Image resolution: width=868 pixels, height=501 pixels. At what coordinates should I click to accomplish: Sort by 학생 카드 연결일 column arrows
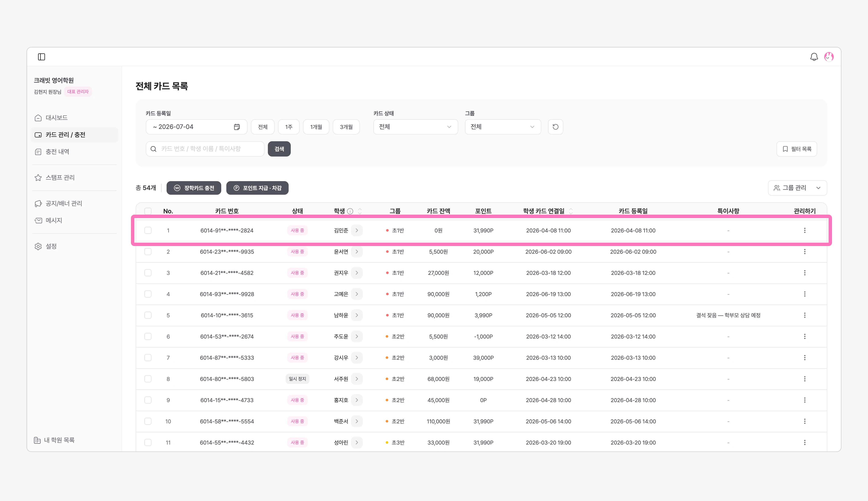point(571,211)
